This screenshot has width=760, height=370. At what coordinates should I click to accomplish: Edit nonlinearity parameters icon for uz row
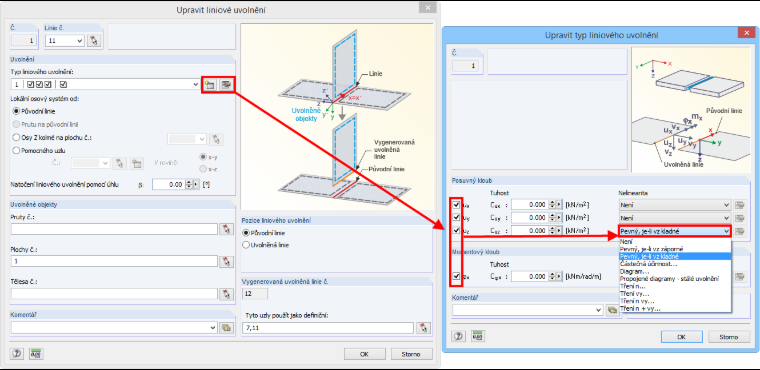coord(739,231)
